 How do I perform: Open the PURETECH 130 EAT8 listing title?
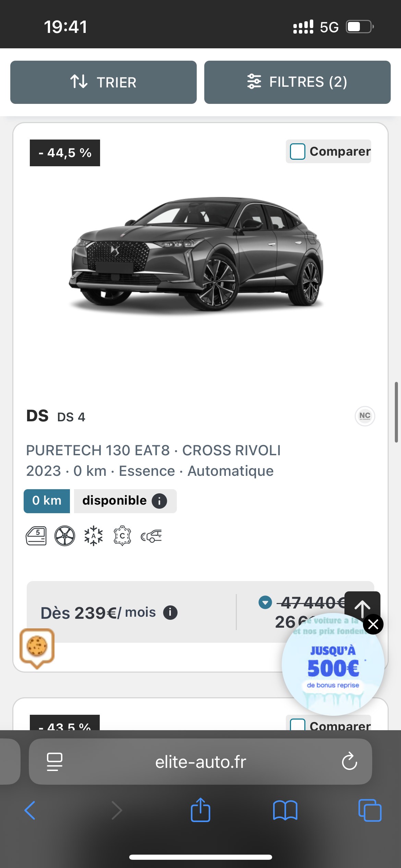[153, 450]
